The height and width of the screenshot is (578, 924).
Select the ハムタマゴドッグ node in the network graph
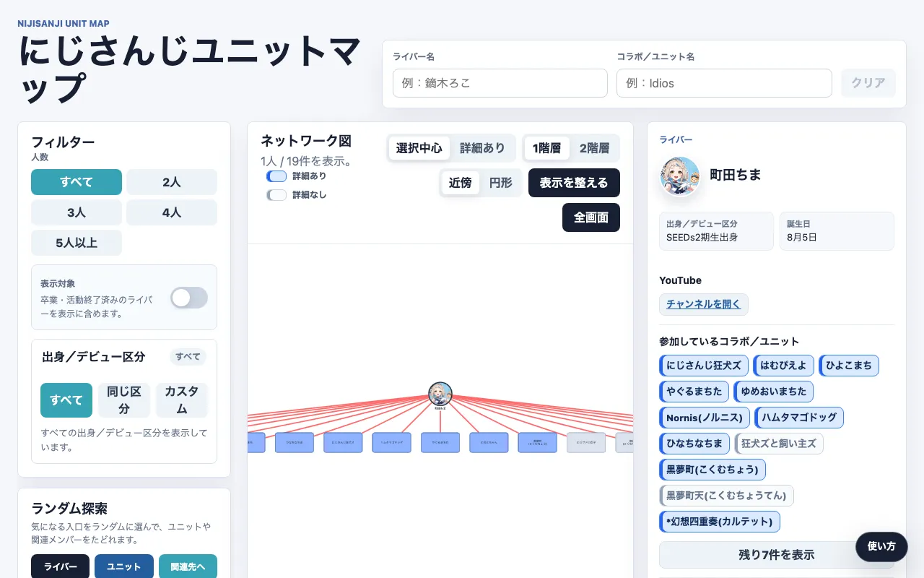(392, 443)
